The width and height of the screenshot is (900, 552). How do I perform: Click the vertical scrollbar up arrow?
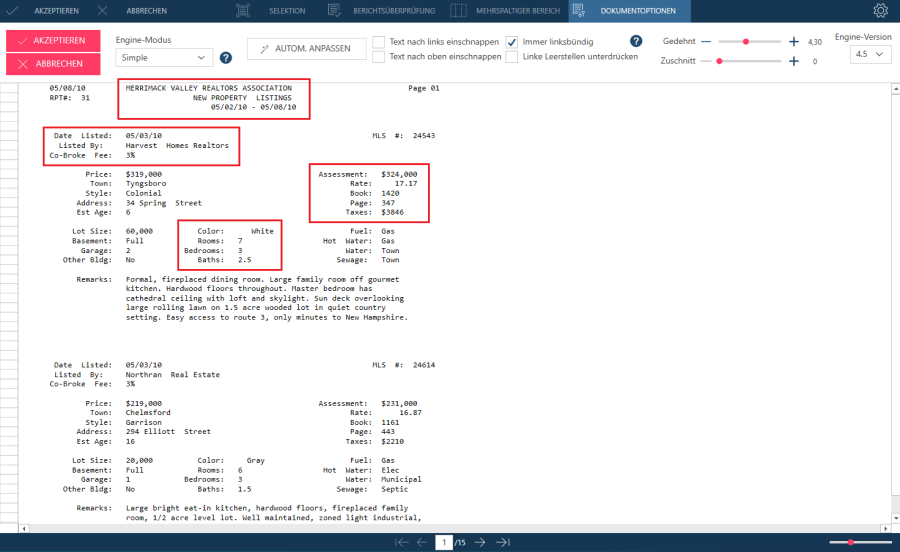[895, 89]
